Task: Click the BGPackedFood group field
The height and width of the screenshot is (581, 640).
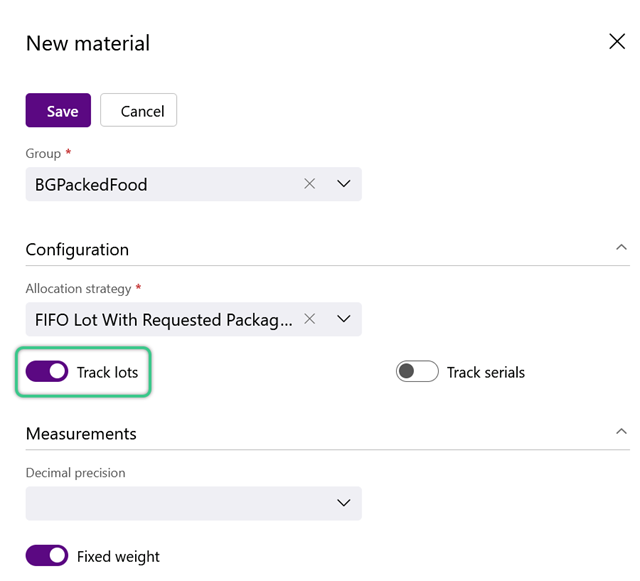Action: tap(193, 184)
